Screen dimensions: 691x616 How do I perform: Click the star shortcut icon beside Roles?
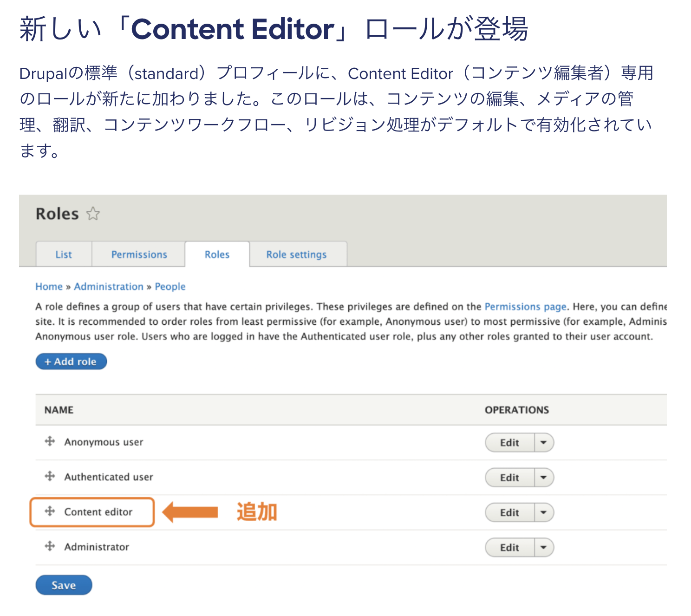tap(93, 213)
